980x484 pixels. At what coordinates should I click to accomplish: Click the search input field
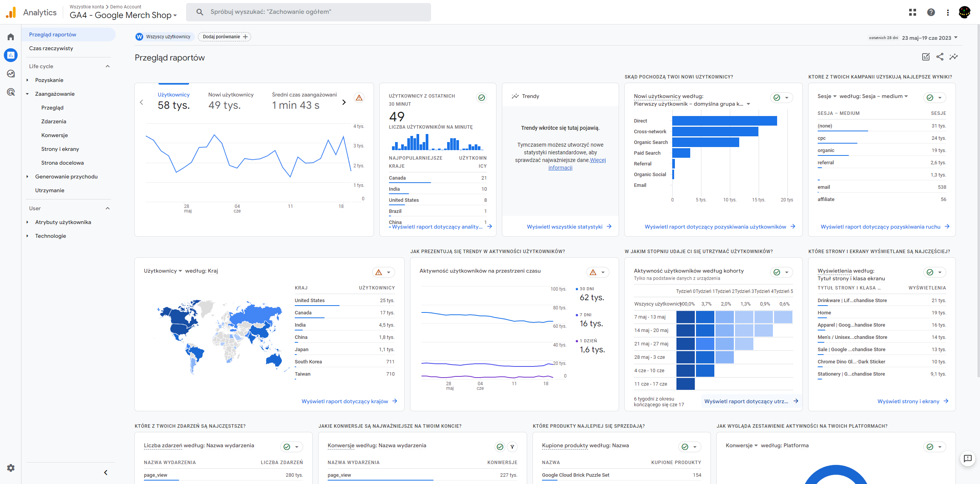coord(308,12)
